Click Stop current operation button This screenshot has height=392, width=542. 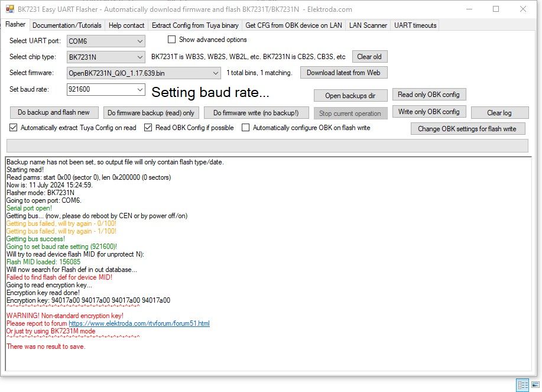point(350,114)
